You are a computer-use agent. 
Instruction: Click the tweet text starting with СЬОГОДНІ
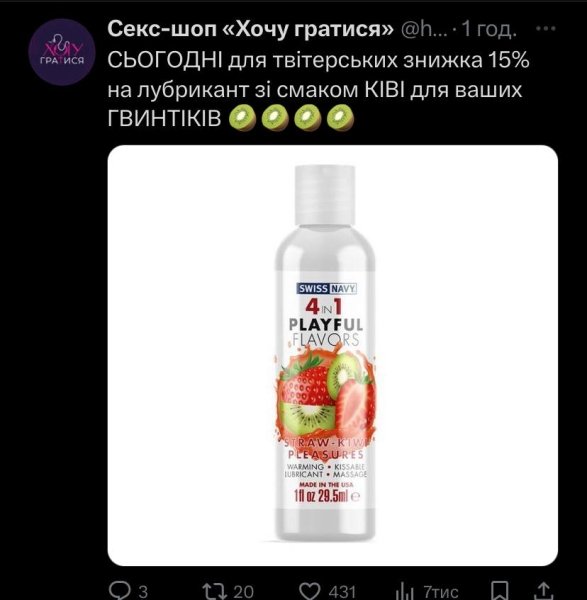pyautogui.click(x=318, y=90)
